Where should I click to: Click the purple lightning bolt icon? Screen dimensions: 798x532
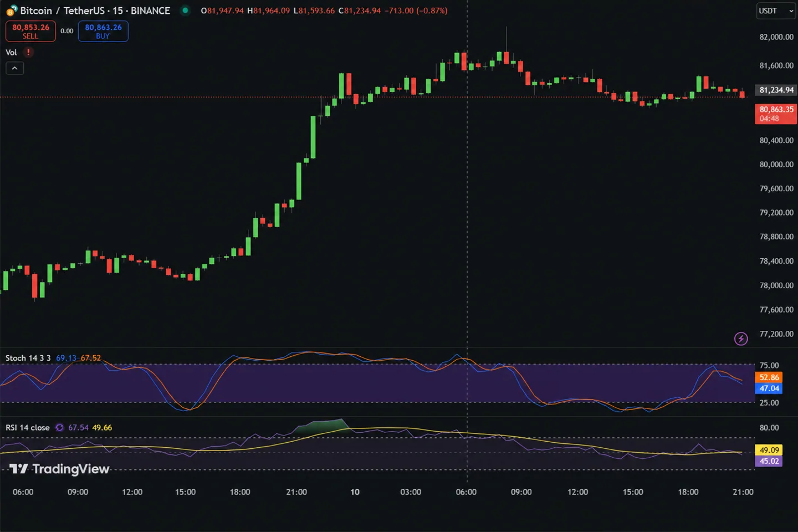tap(741, 339)
